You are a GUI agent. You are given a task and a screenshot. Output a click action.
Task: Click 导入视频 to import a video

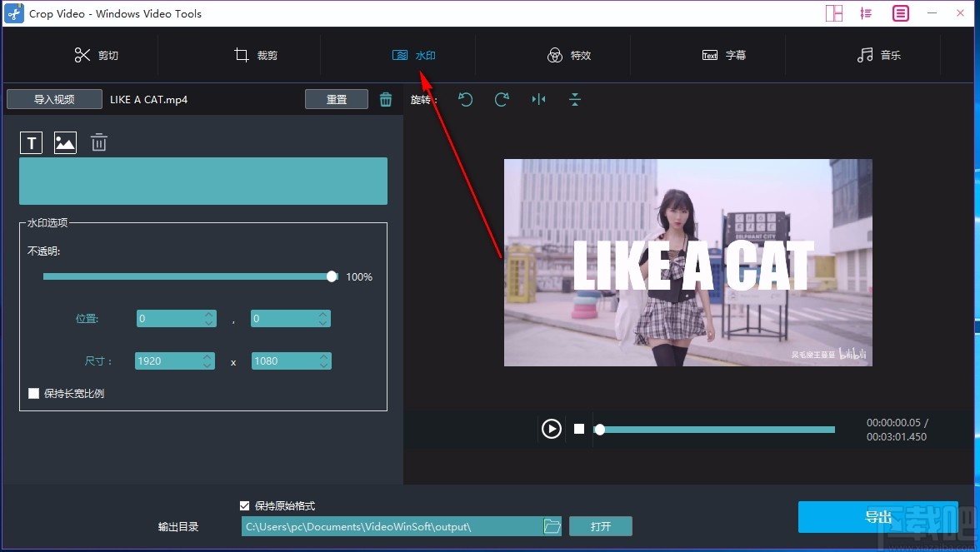53,98
